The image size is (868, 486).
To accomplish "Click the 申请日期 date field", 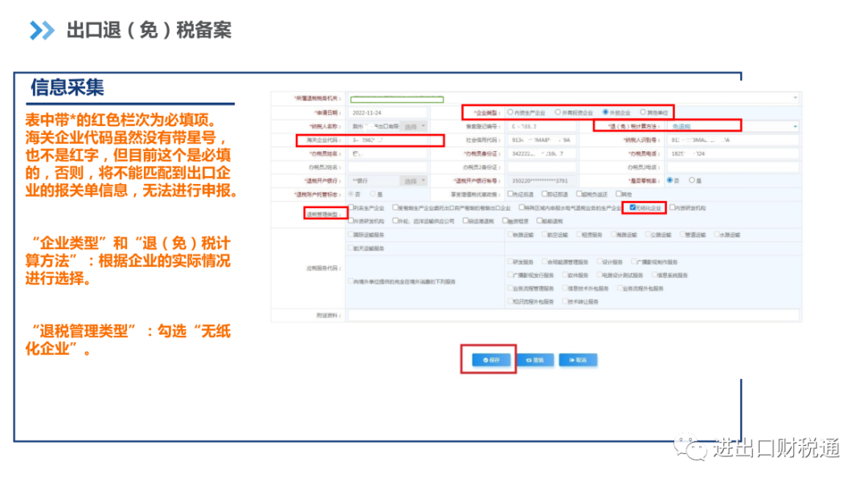I will (387, 112).
